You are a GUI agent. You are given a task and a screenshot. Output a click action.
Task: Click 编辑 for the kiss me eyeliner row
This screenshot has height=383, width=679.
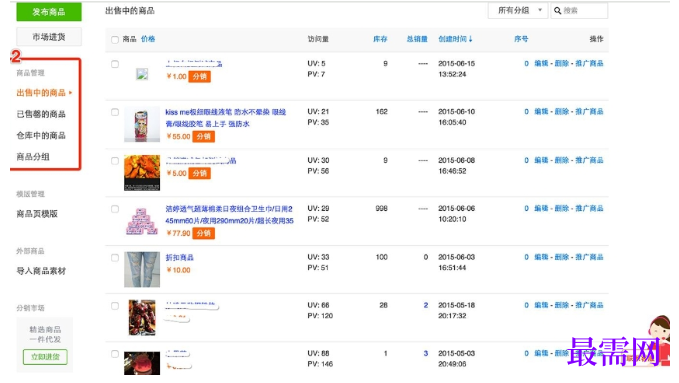tap(541, 111)
